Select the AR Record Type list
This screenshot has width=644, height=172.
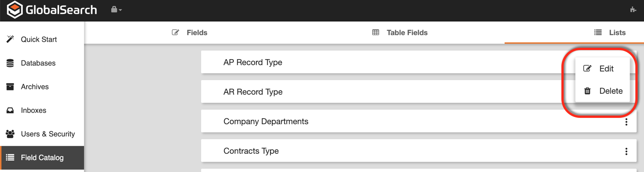click(x=253, y=92)
